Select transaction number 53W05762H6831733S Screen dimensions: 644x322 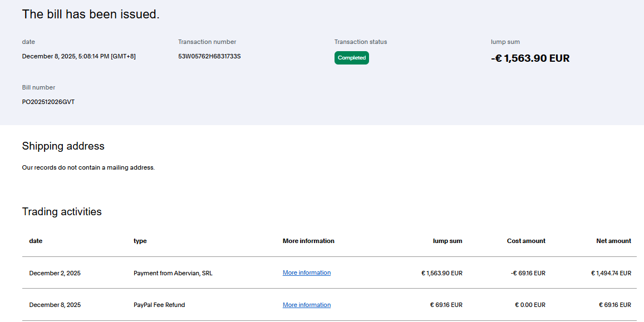point(209,56)
